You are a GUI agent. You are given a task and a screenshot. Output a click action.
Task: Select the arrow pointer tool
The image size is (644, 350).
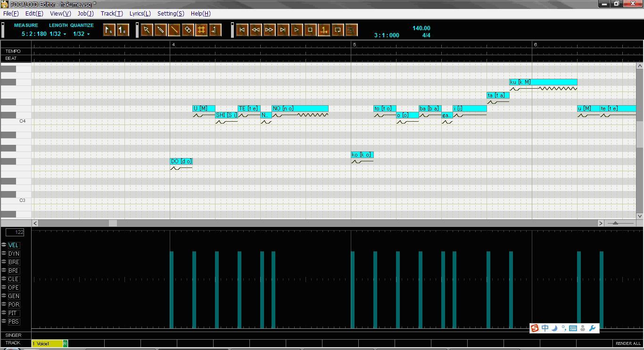(x=147, y=30)
